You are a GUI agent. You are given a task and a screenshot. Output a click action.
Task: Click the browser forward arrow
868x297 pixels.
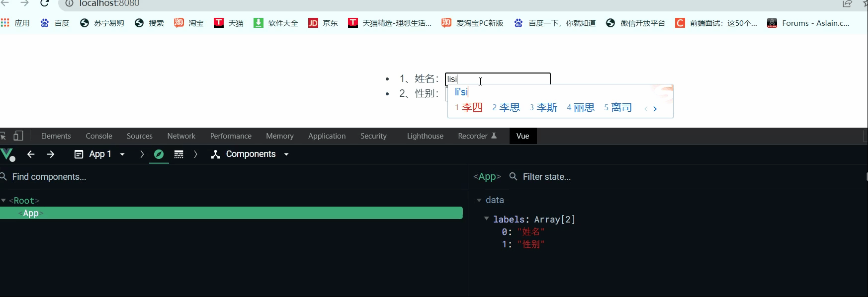pyautogui.click(x=24, y=3)
